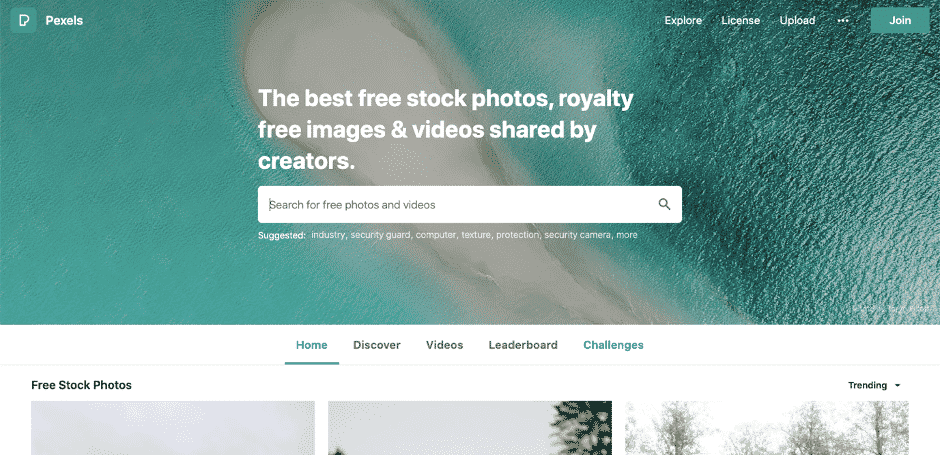The image size is (941, 456).
Task: Choose the suggested term texture
Action: click(476, 235)
